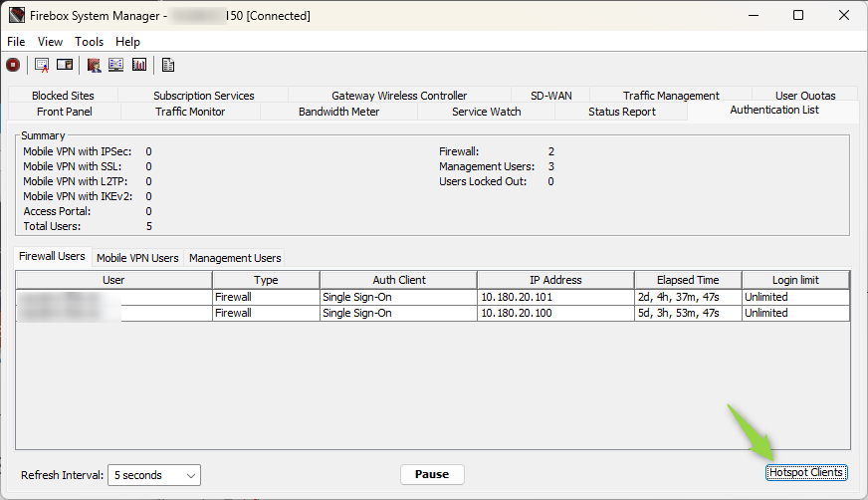This screenshot has width=868, height=500.
Task: Click the certificate-style icon with red ribbon
Action: tap(42, 65)
